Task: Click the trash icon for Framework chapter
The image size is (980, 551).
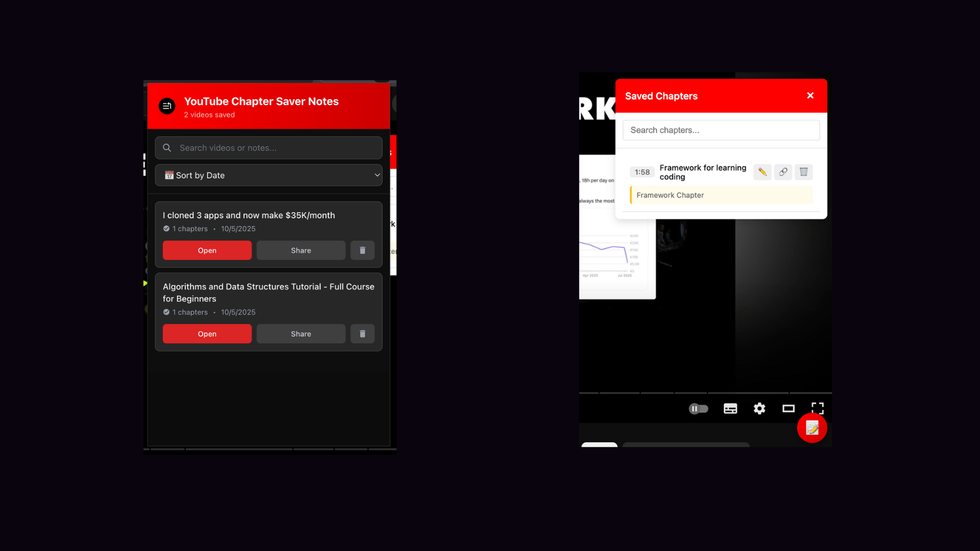Action: 803,172
